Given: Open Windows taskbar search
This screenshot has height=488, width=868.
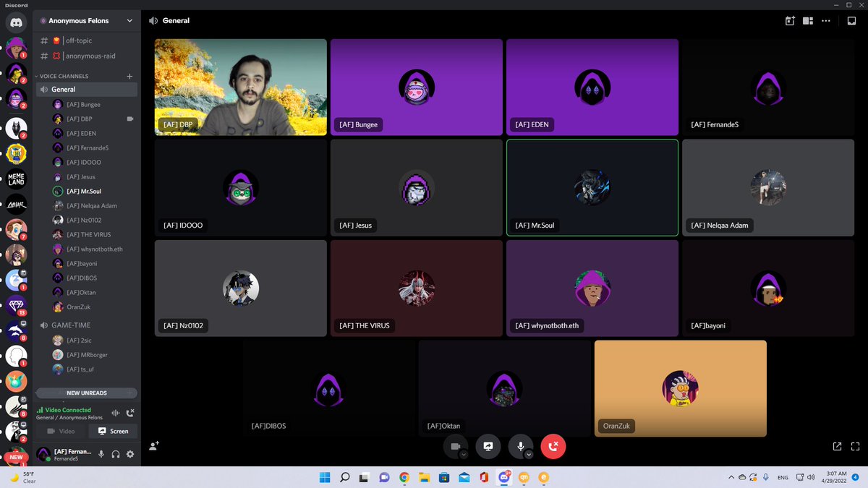Looking at the screenshot, I should 345,477.
